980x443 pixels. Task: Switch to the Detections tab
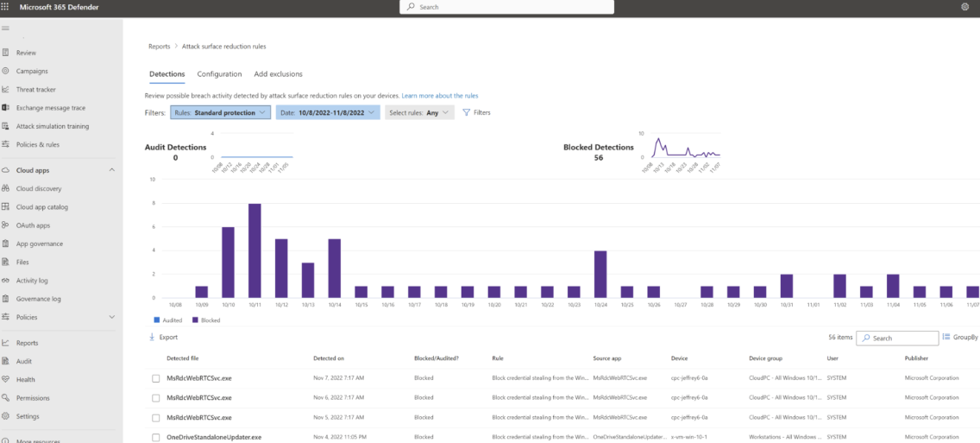[166, 74]
